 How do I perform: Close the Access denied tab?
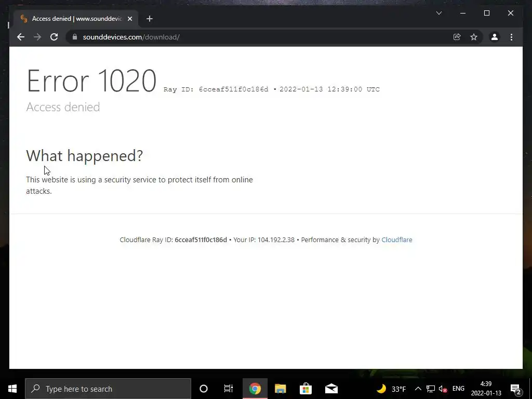129,19
